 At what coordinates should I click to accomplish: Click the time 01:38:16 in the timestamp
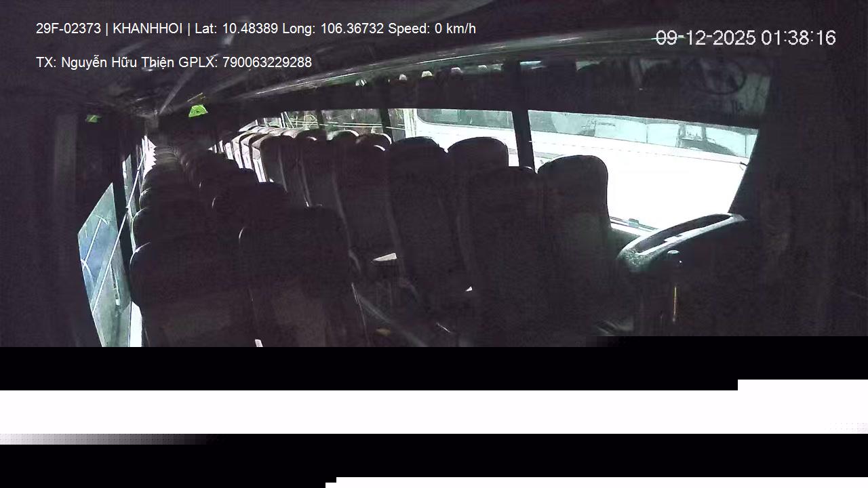point(798,38)
